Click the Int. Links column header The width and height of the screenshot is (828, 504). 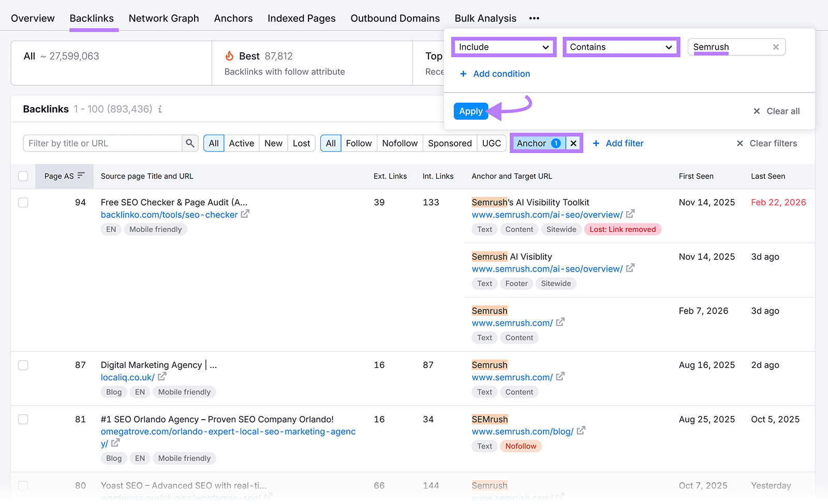click(438, 176)
